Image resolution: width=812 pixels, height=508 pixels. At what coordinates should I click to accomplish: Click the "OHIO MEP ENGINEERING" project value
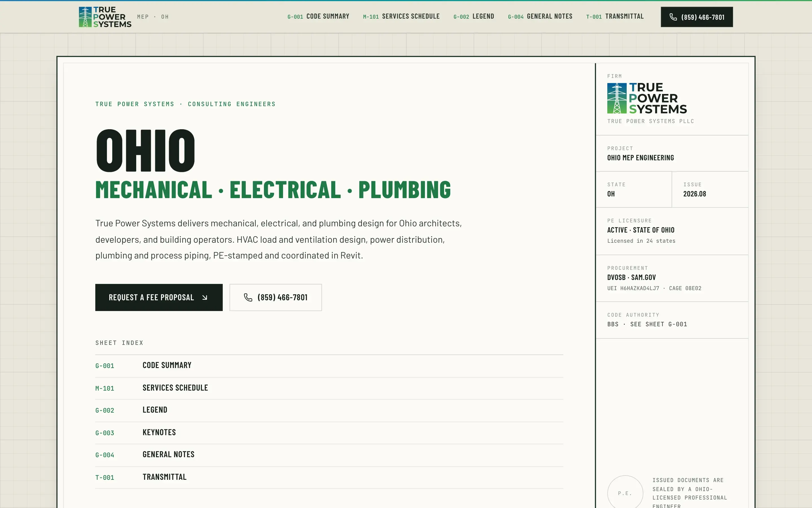(x=641, y=157)
